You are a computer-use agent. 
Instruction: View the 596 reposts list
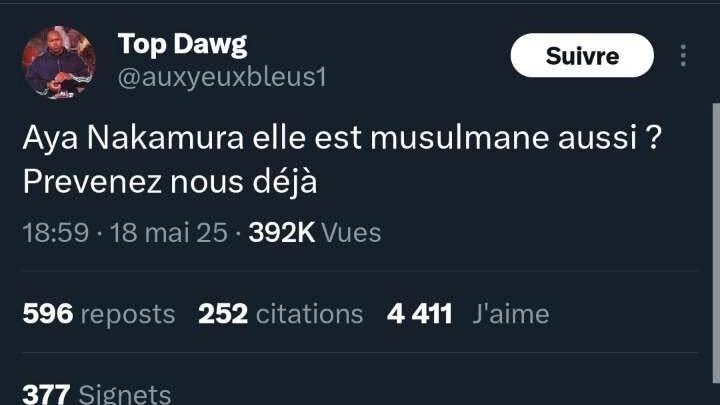(x=99, y=314)
